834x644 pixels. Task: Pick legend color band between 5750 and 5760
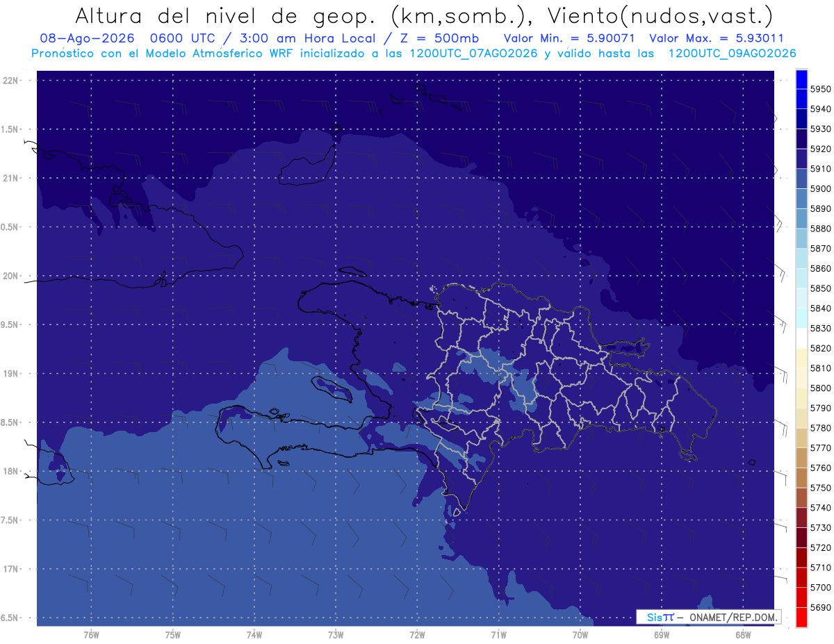coord(801,477)
